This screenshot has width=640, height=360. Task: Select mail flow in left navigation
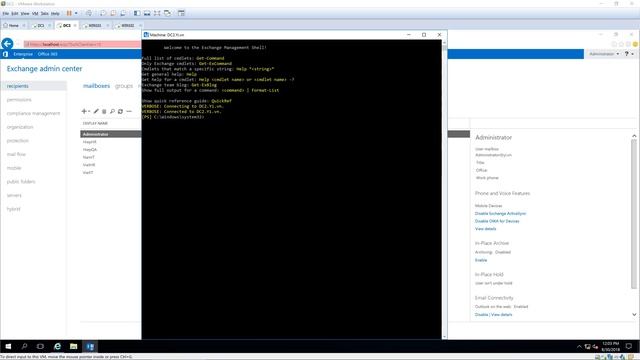pos(16,154)
